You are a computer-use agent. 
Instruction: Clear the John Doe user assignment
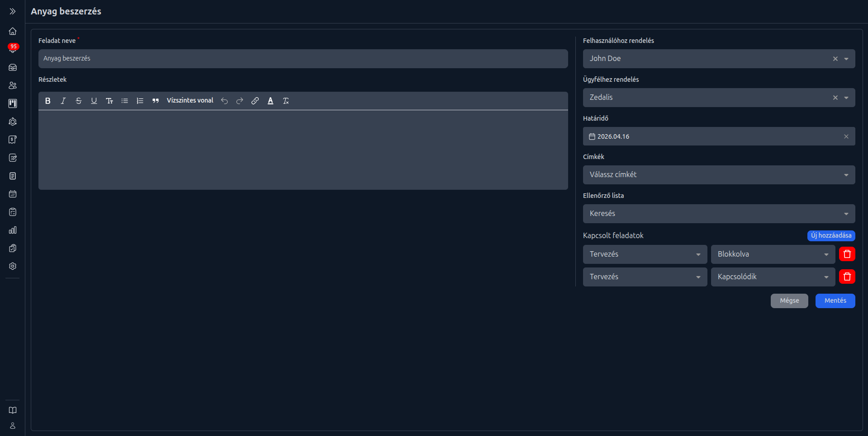[835, 59]
